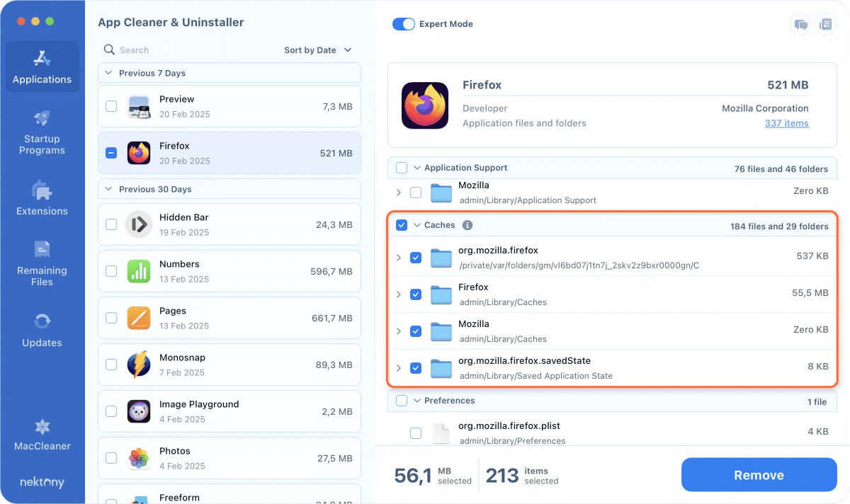This screenshot has width=850, height=504.
Task: Open the news list icon
Action: coord(825,24)
